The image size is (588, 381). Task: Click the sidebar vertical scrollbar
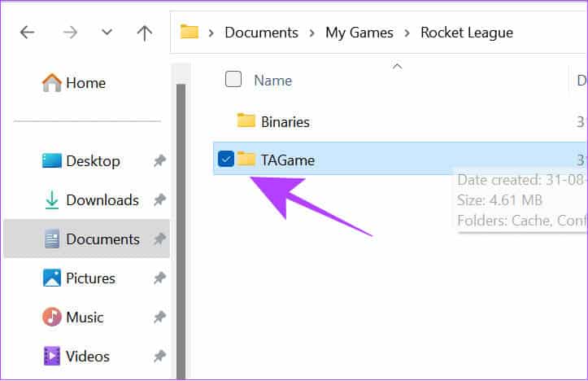181,231
